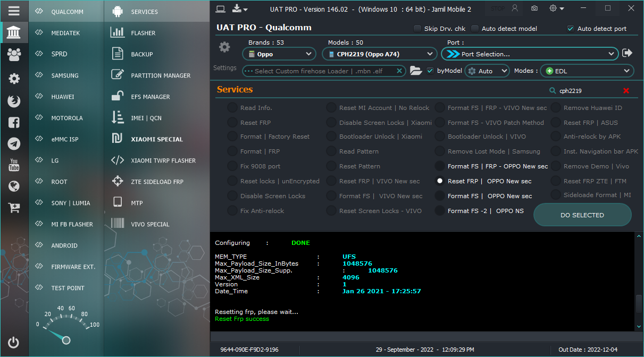
Task: Enable Auto detect model checkbox
Action: 475,28
